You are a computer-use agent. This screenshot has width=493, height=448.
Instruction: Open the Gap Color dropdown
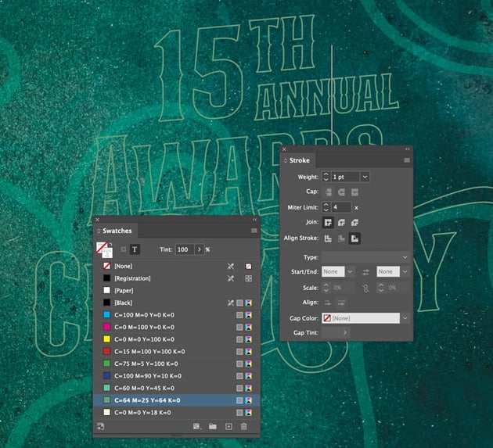pos(405,318)
